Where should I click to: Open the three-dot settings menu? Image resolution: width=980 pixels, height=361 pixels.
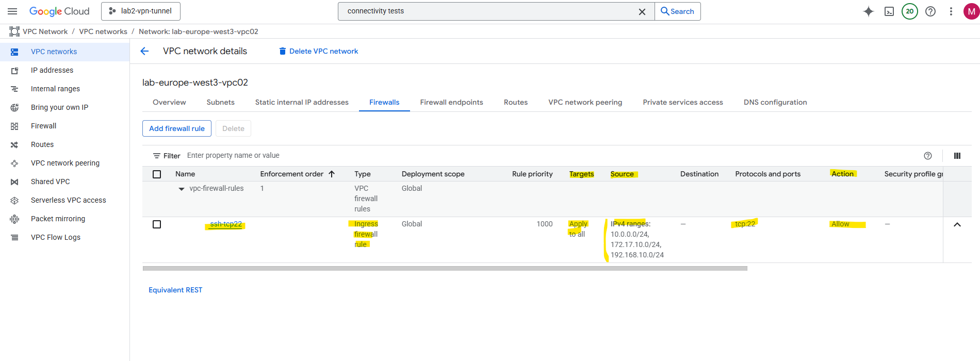(x=951, y=11)
